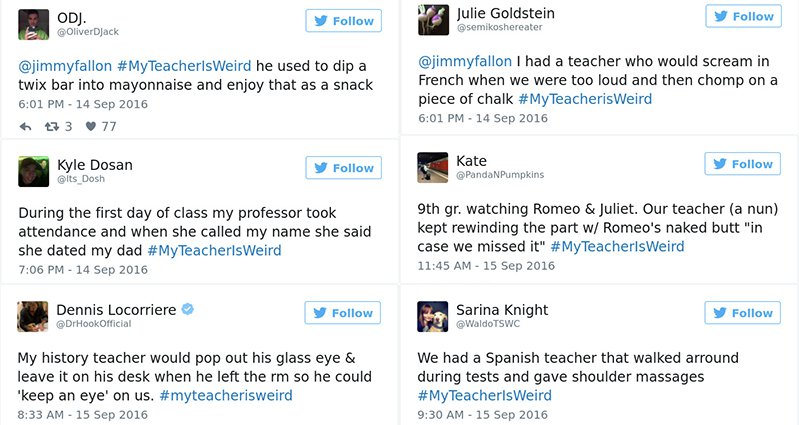This screenshot has height=425, width=799.
Task: Open Julie Goldstein's profile picture
Action: tap(432, 19)
